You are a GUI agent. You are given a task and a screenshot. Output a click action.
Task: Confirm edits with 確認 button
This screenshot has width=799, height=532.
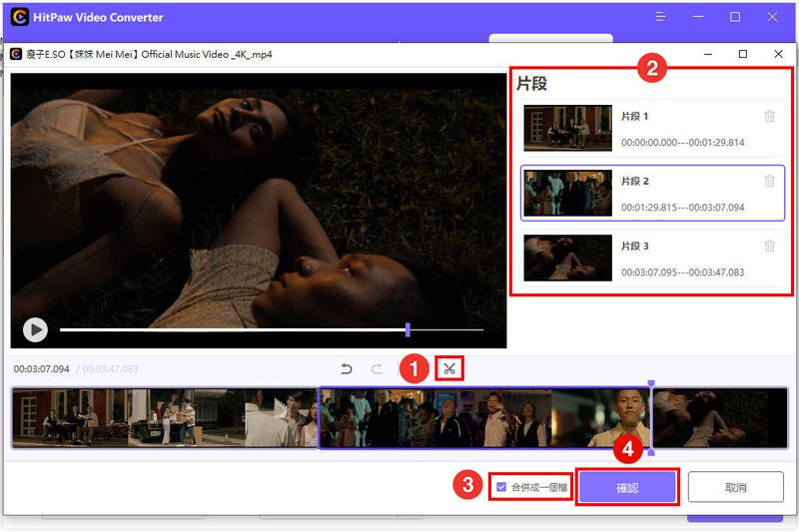click(627, 487)
